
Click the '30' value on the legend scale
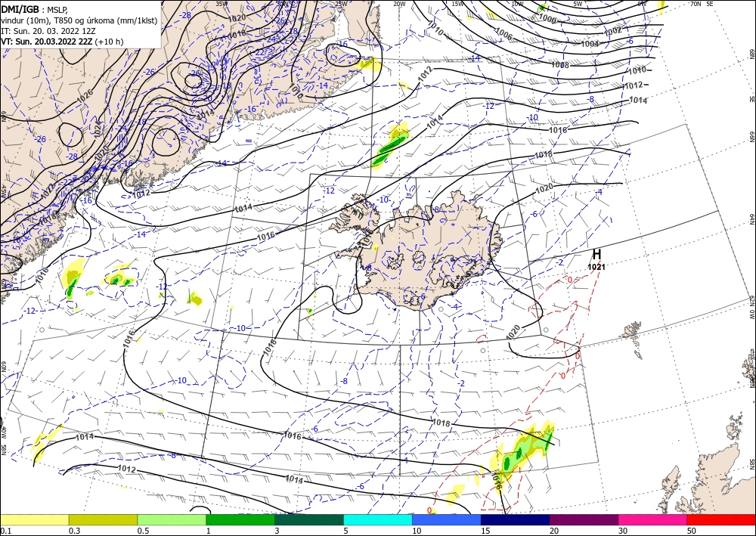[x=623, y=531]
